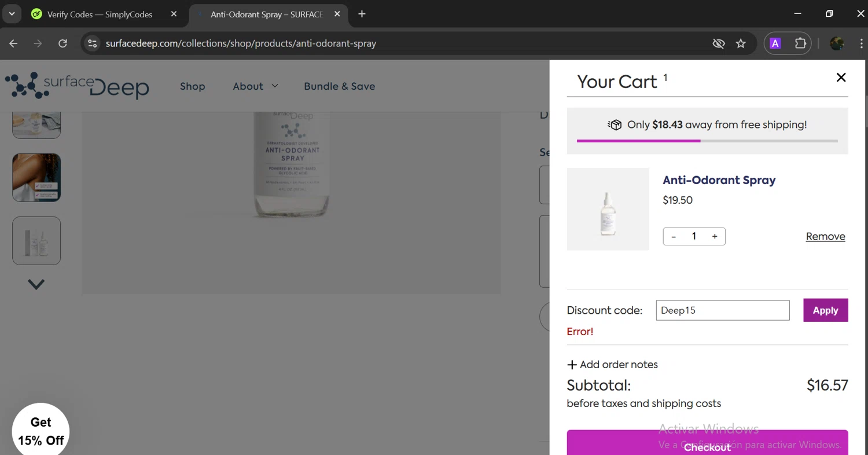
Task: Click the Surface Deep logo
Action: (77, 86)
